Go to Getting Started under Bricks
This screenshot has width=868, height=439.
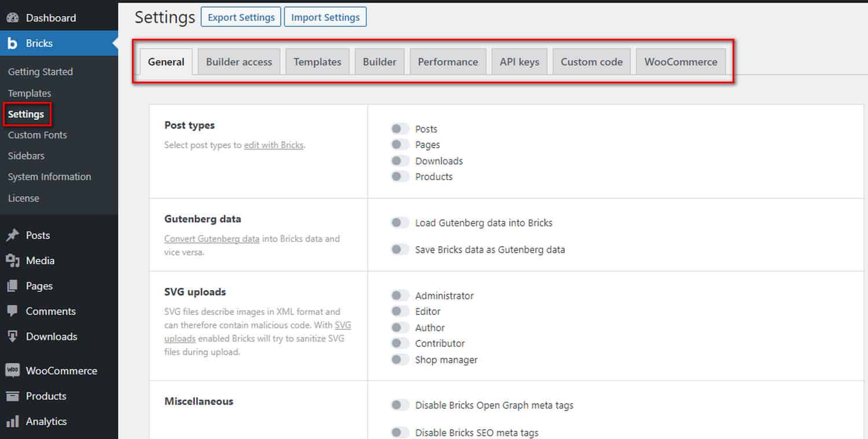[41, 72]
